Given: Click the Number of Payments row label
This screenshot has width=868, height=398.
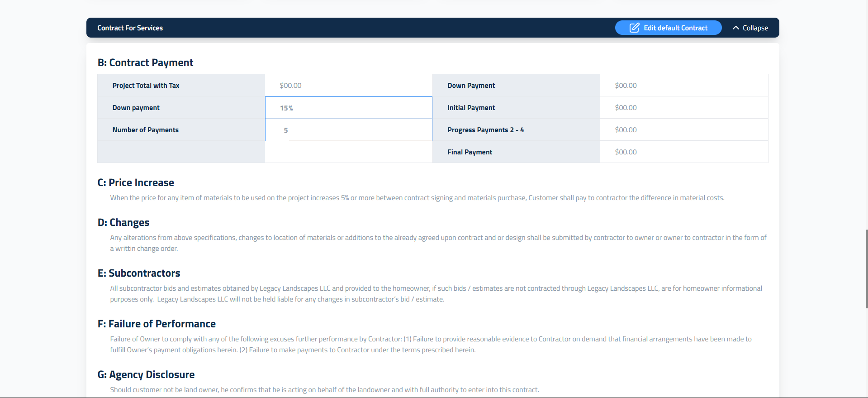Looking at the screenshot, I should [x=145, y=130].
